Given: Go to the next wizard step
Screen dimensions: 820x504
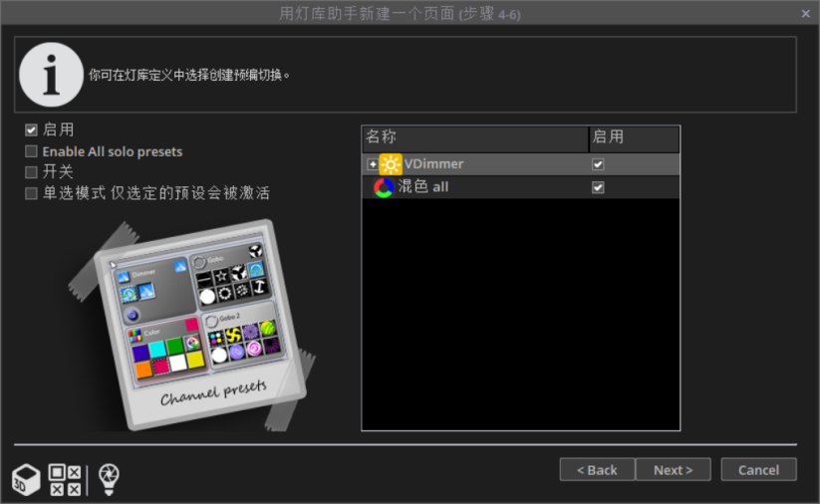Looking at the screenshot, I should point(673,470).
